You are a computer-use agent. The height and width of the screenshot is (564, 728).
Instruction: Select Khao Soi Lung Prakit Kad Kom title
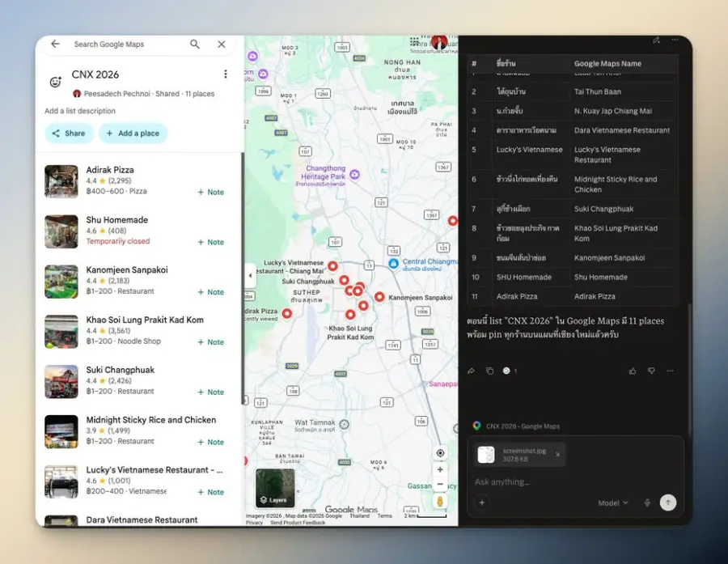145,320
